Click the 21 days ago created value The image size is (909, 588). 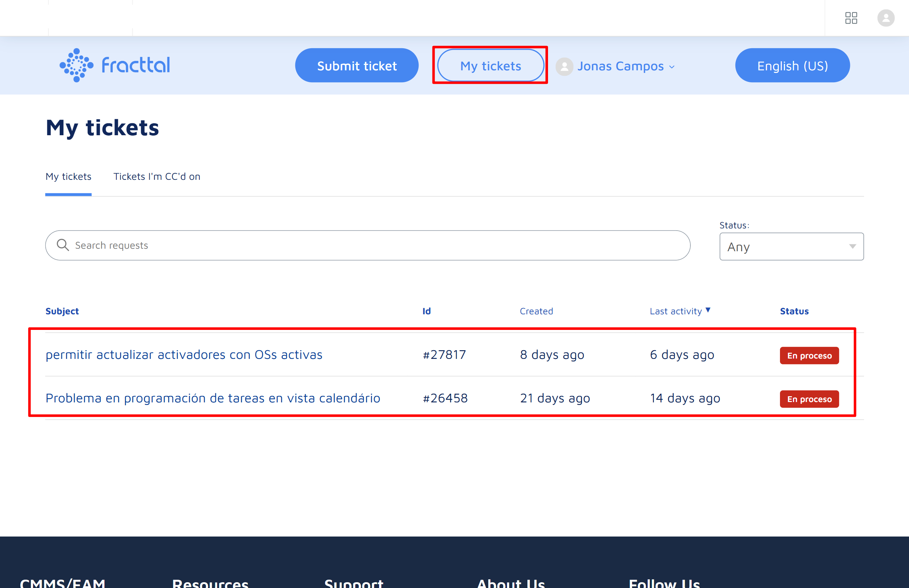point(555,398)
